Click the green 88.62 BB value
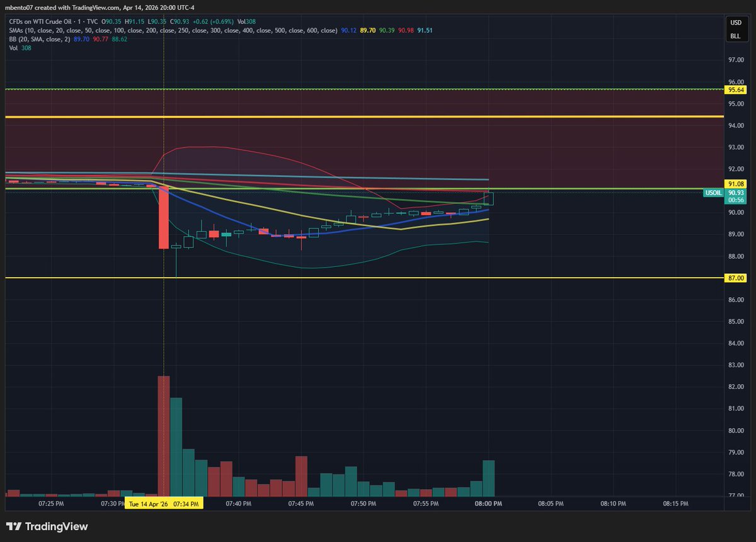Screen dimensions: 756x542 119,39
